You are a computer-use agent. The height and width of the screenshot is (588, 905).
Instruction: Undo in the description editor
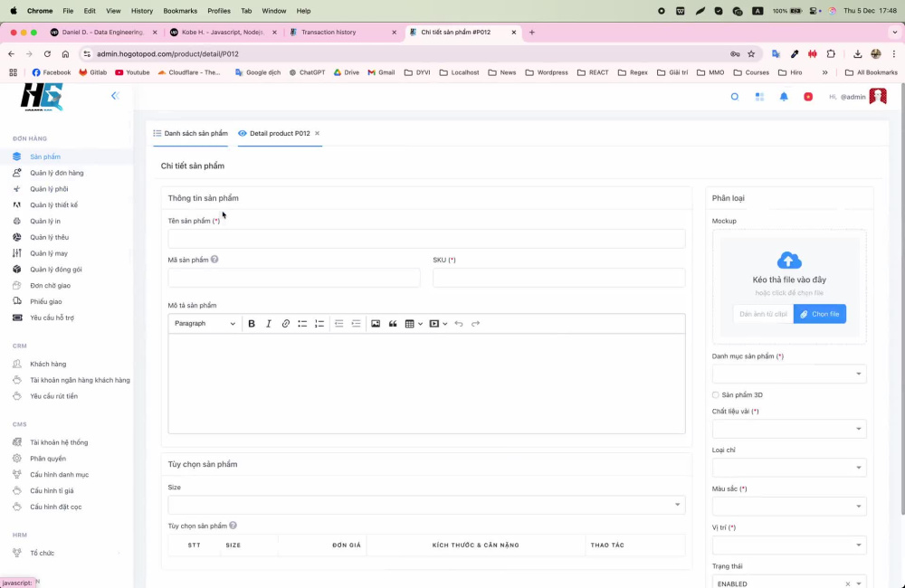click(458, 324)
